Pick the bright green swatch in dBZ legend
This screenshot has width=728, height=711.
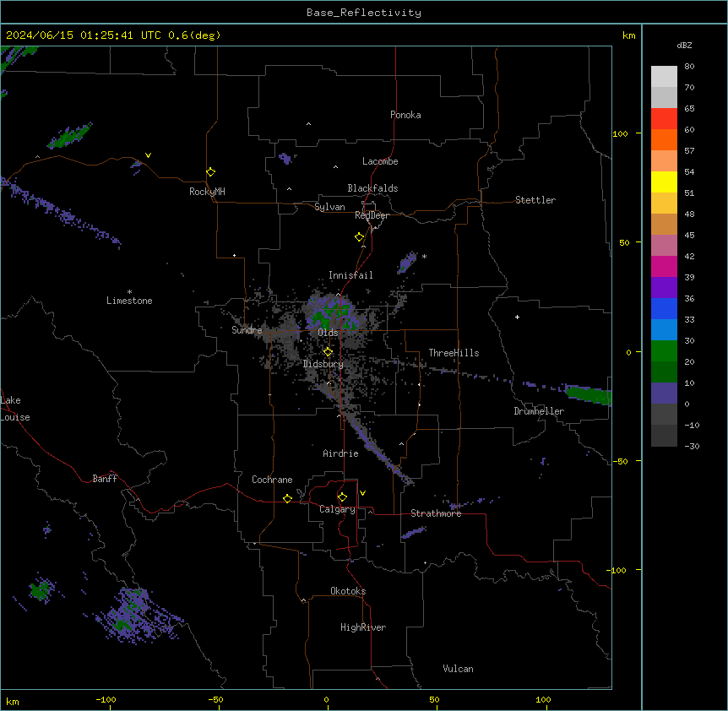click(x=664, y=351)
